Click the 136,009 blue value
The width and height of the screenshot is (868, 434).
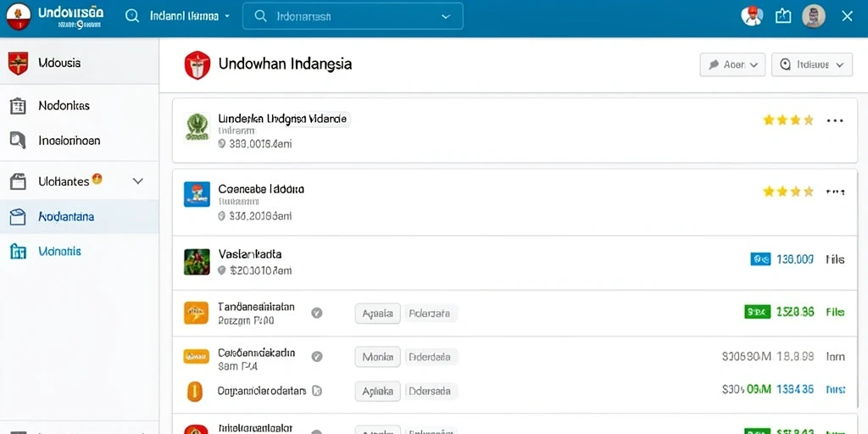[795, 259]
